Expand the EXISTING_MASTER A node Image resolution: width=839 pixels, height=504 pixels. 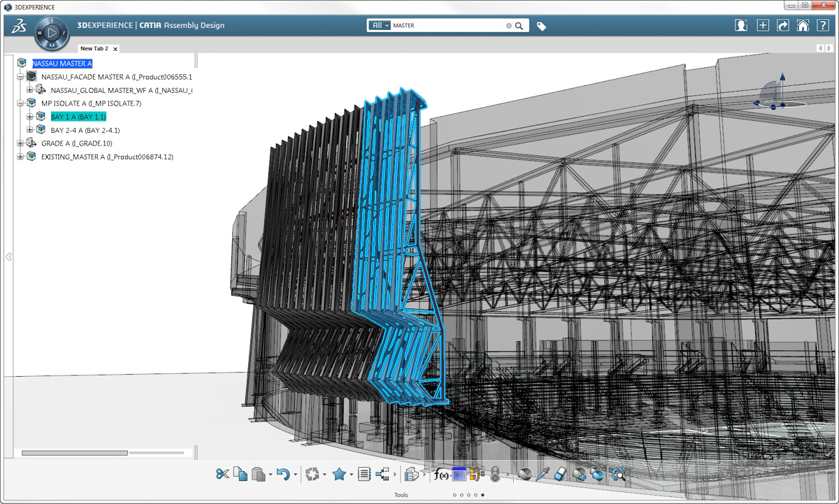pos(20,157)
